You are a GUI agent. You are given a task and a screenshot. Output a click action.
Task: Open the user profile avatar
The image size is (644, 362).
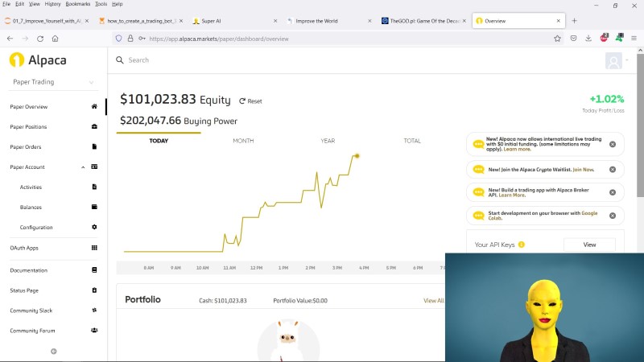point(613,61)
